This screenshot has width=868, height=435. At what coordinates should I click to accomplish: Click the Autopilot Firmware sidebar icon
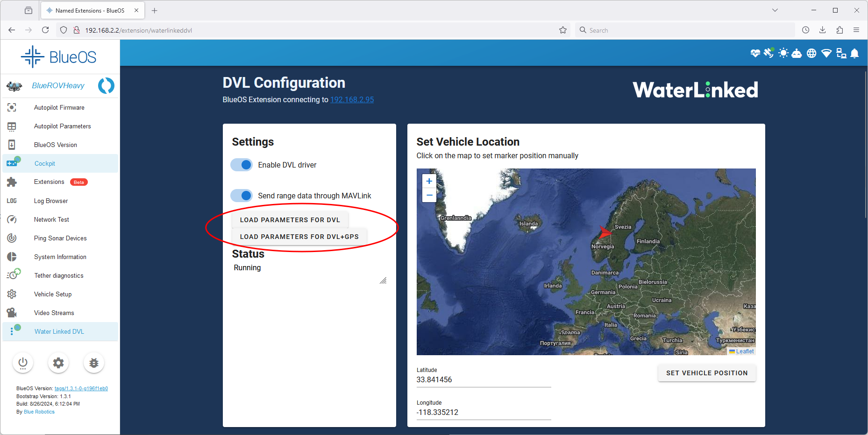tap(12, 107)
